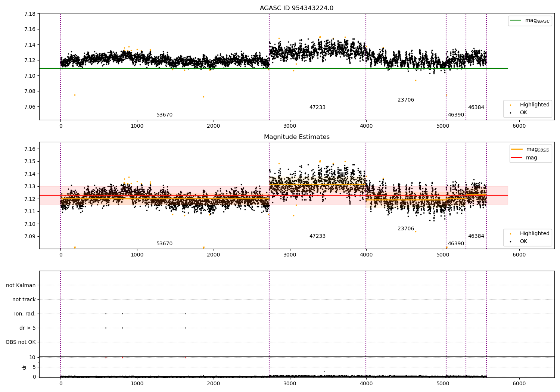Click the 'dr > 5' axis label
Viewport: 560px width, 392px height.
click(28, 328)
